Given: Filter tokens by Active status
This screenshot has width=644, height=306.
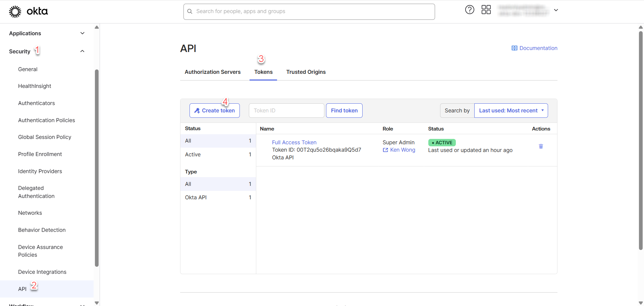Looking at the screenshot, I should tap(193, 155).
